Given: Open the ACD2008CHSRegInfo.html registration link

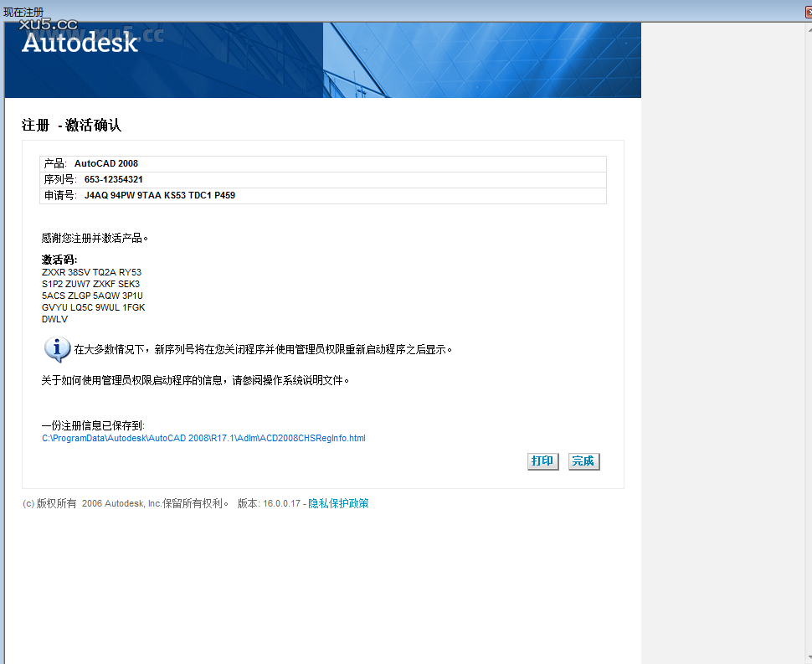Looking at the screenshot, I should 203,437.
